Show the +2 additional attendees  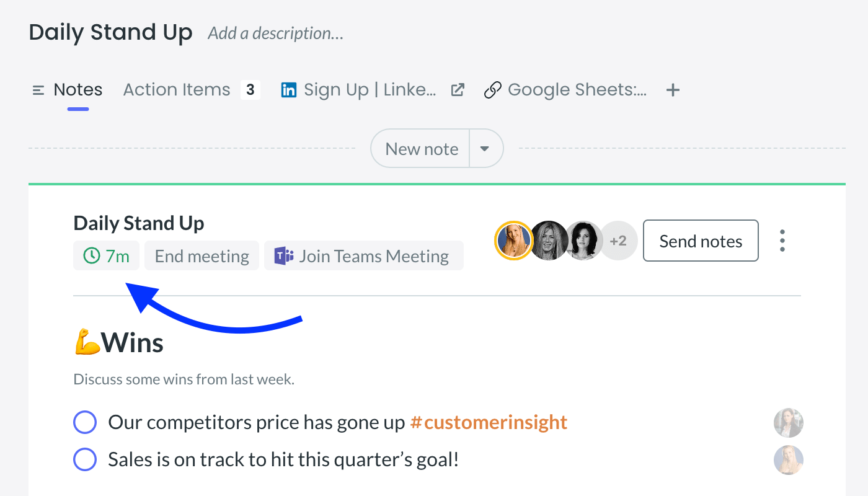pos(618,241)
